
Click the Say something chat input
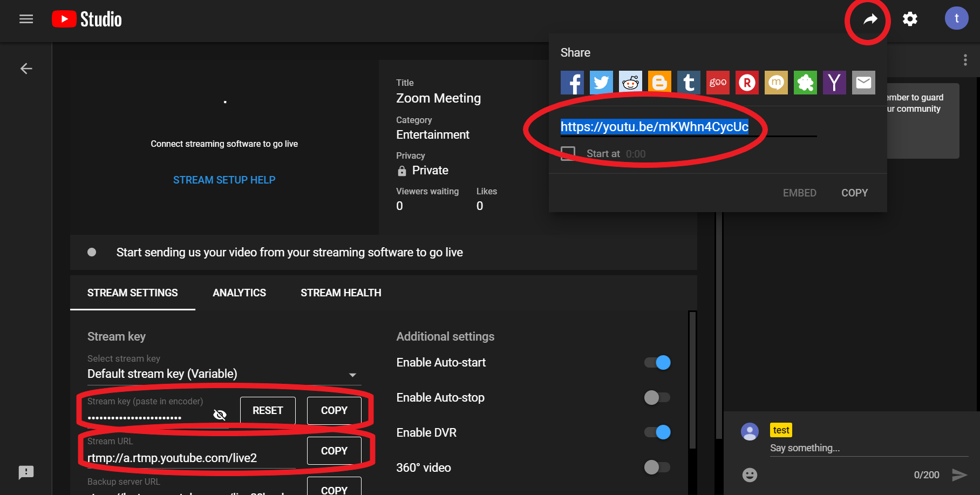point(869,448)
